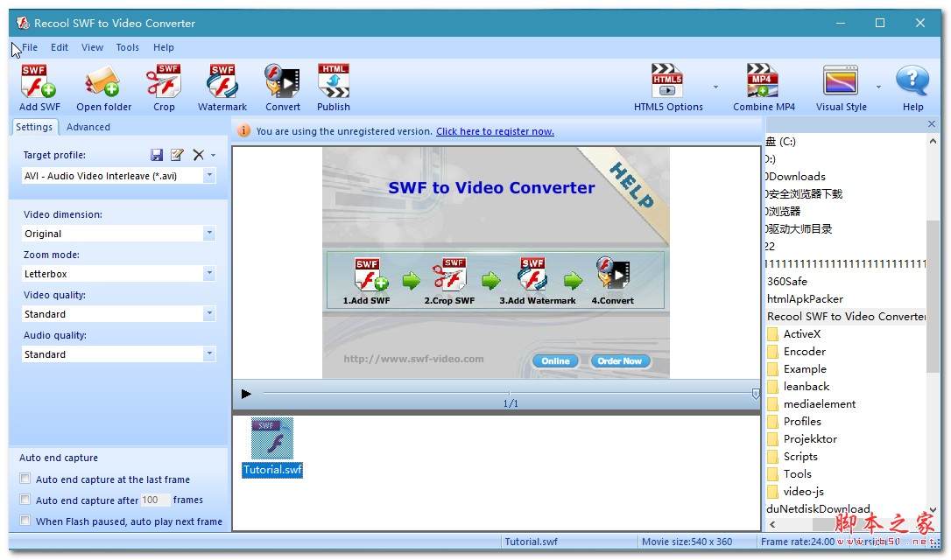This screenshot has width=951, height=560.
Task: Click the marker at the end of the seek bar
Action: pyautogui.click(x=756, y=394)
